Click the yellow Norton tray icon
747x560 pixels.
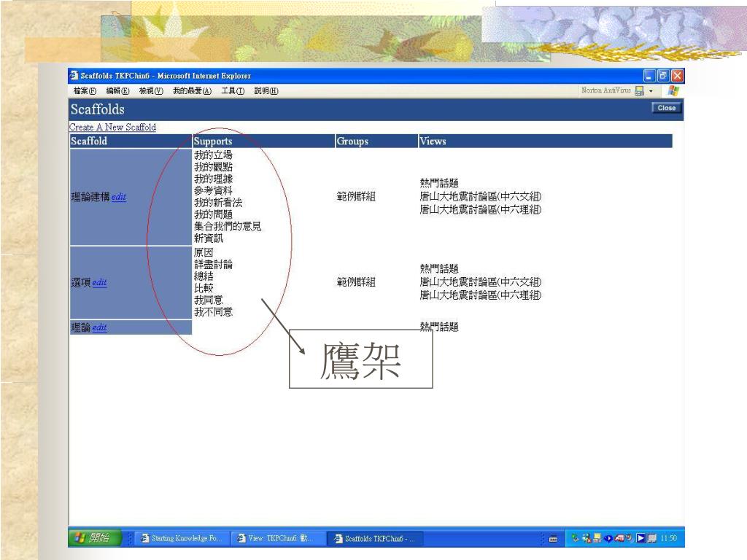click(597, 538)
